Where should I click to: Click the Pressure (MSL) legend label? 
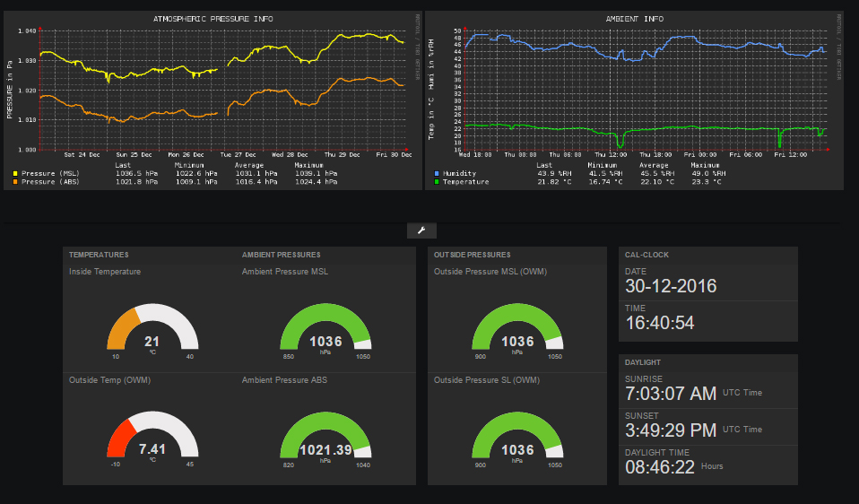click(50, 174)
